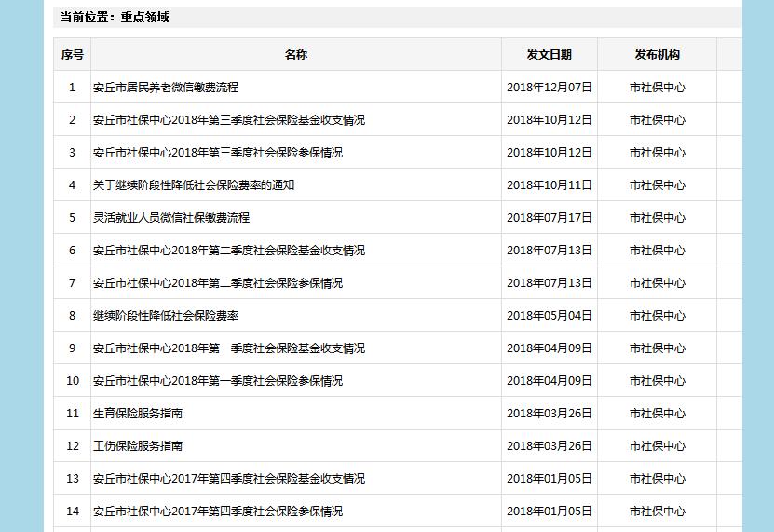Click 市社保中心 in row 4
Image resolution: width=774 pixels, height=532 pixels.
[x=657, y=185]
